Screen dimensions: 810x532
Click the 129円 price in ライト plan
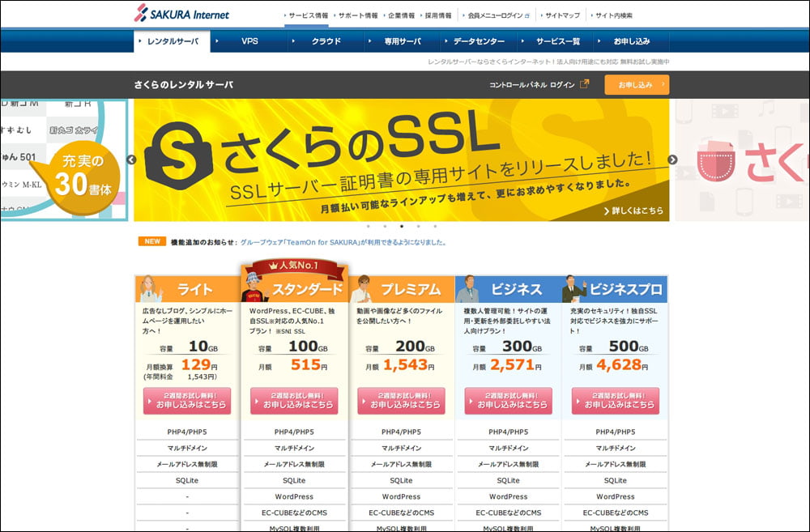[199, 364]
